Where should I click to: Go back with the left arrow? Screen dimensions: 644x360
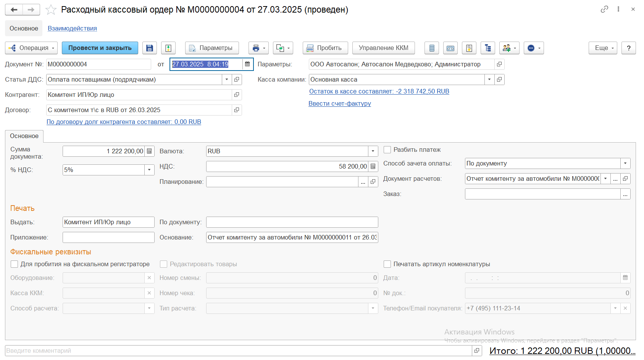[14, 10]
